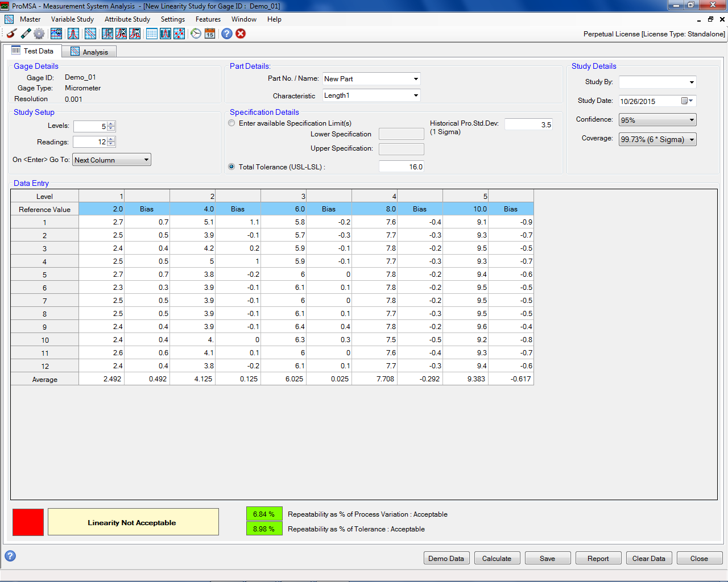
Task: Open the Master menu
Action: coord(30,19)
